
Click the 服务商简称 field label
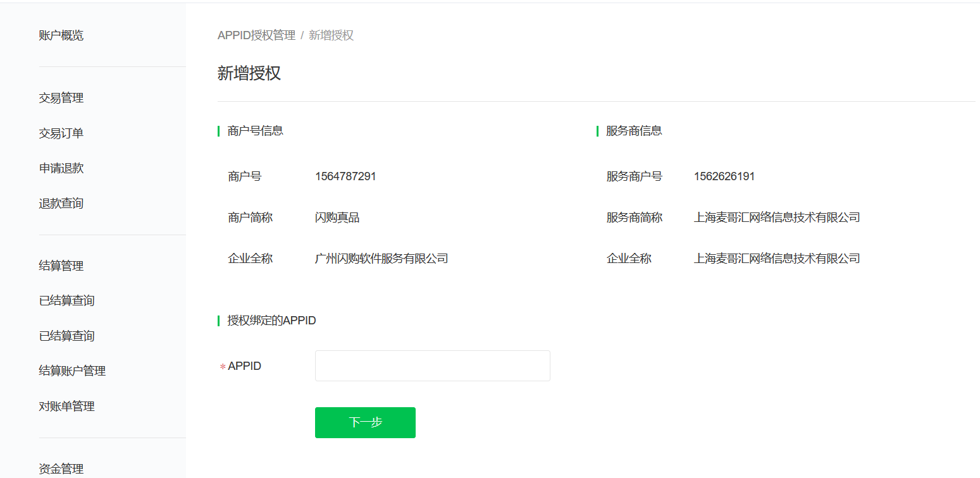(635, 218)
